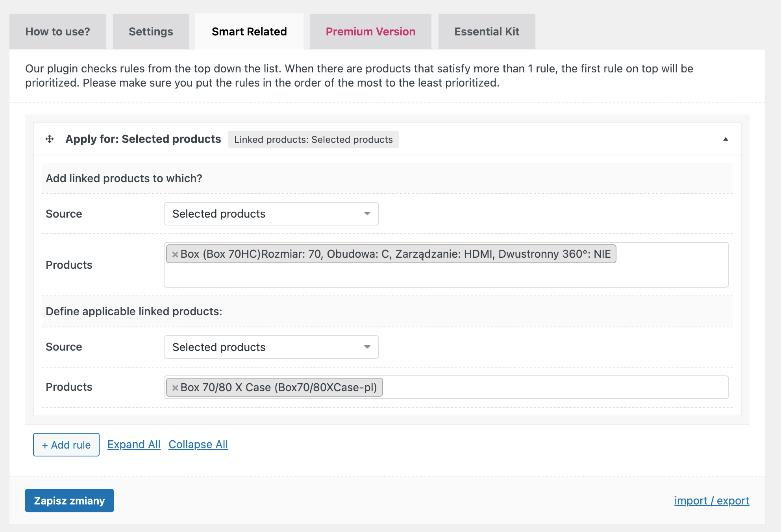The height and width of the screenshot is (532, 781).
Task: Go to the Essential Kit tab
Action: pyautogui.click(x=487, y=31)
